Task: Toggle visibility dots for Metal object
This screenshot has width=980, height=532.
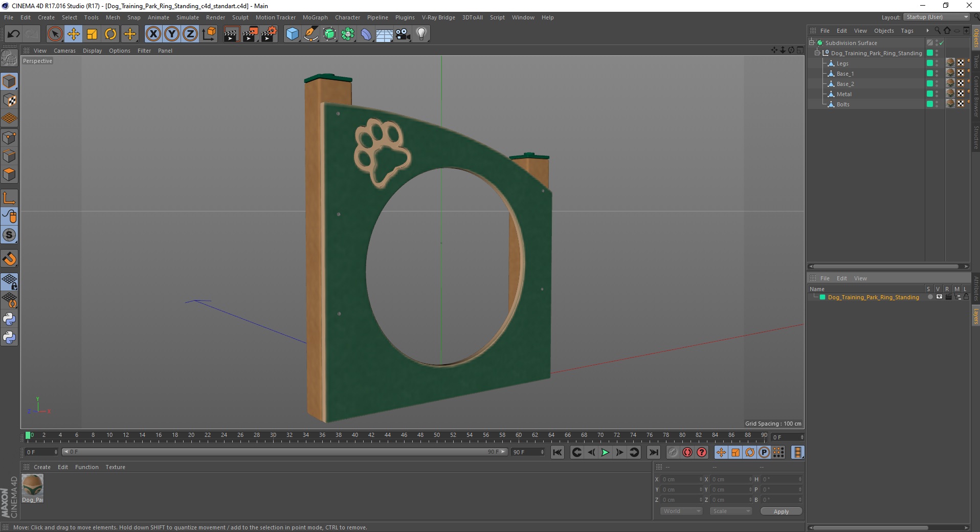Action: [937, 94]
